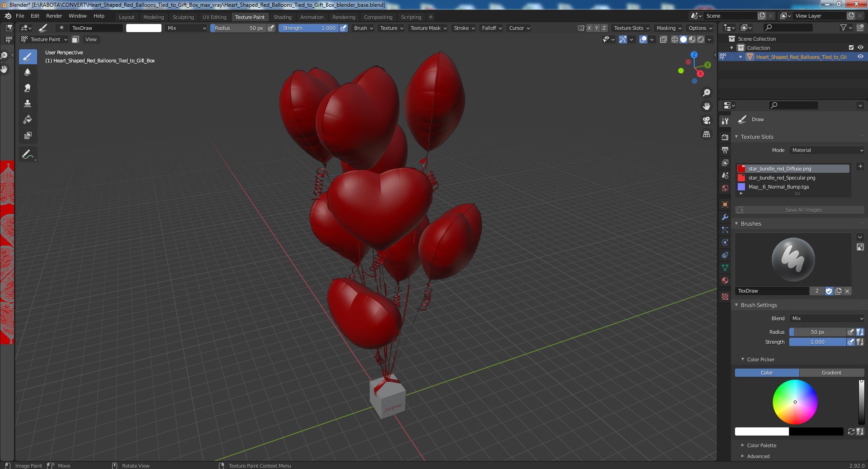Duplicate the TexDraw brush with new icon
Viewport: 868px width, 469px height.
tap(838, 291)
